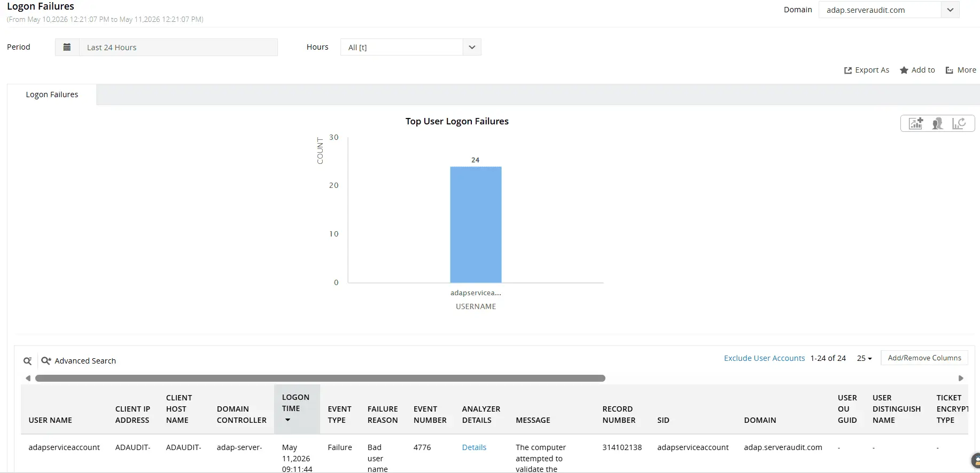Sort by USER DISTINGUISHED NAME column
Viewport: 980px width, 473px height.
(x=896, y=409)
